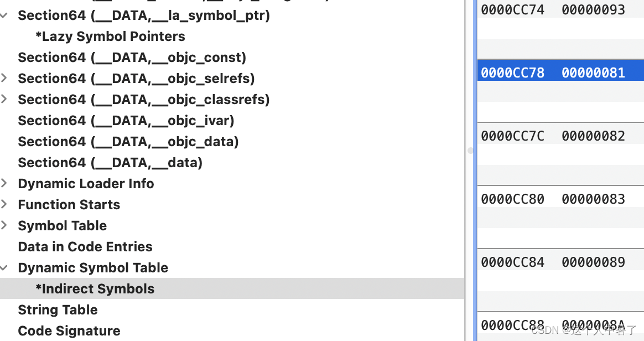This screenshot has height=341, width=644.
Task: Select the Code Signature entry
Action: (x=69, y=330)
